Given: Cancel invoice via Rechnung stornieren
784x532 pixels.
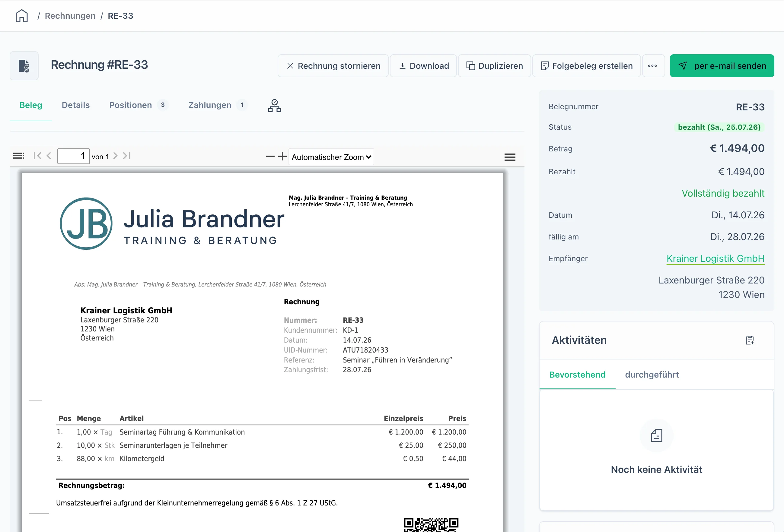Looking at the screenshot, I should point(333,66).
